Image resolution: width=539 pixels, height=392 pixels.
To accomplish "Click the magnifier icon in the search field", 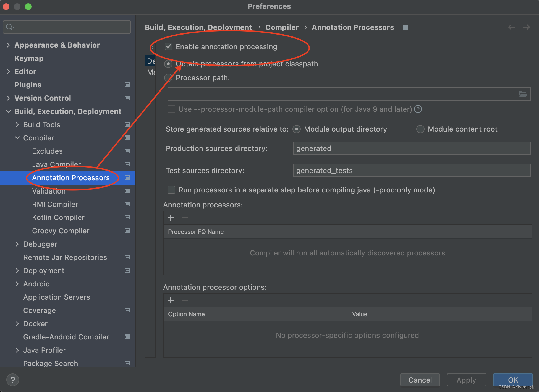I will [x=9, y=27].
